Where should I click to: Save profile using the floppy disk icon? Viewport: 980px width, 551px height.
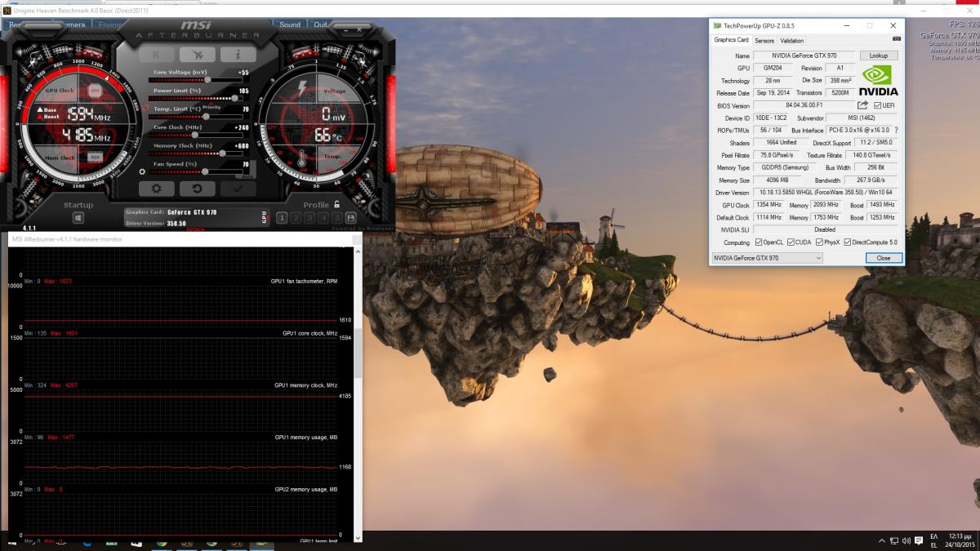[x=350, y=218]
